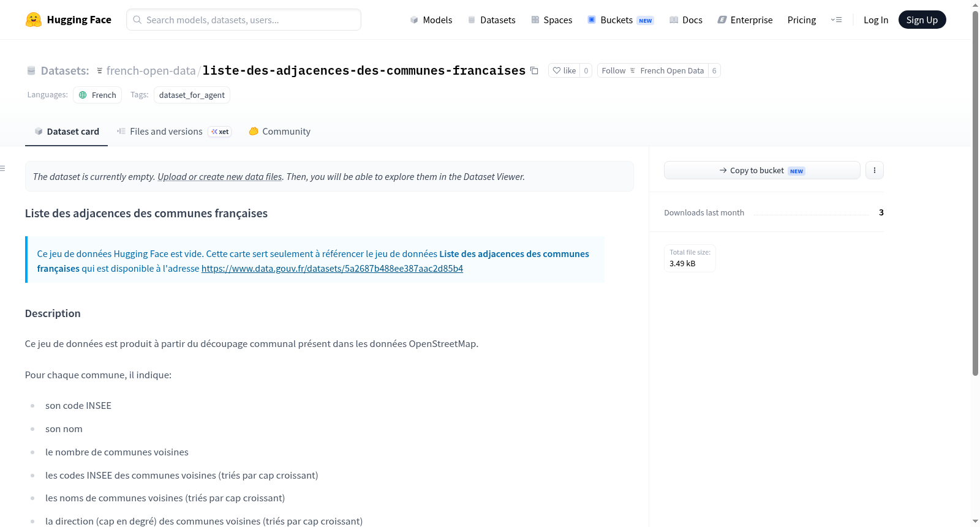Open the three-dot more options menu
The height and width of the screenshot is (527, 980).
[874, 170]
